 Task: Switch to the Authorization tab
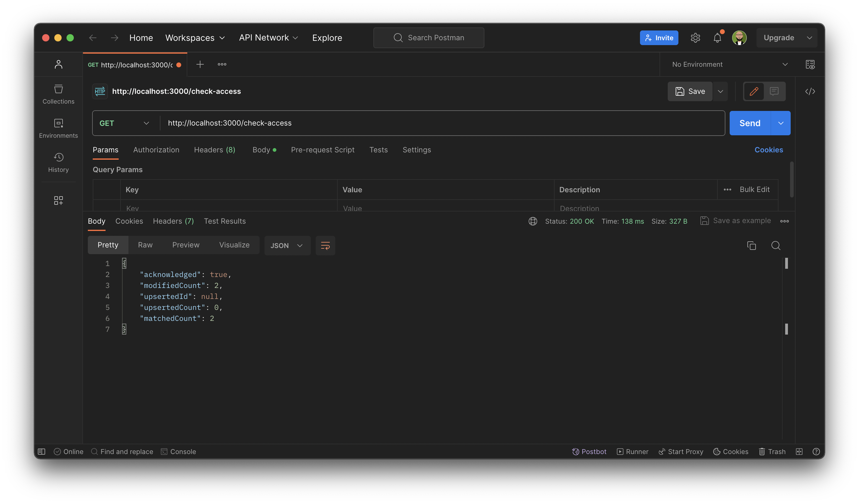pyautogui.click(x=156, y=150)
